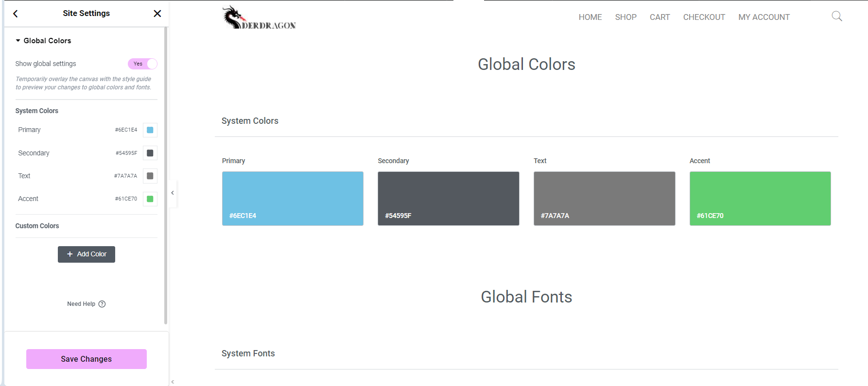The image size is (868, 386).
Task: Open the Text color picker swatch
Action: 150,176
